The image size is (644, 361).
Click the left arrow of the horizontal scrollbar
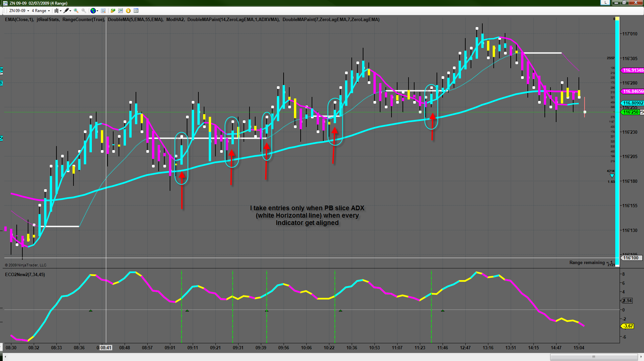click(x=6, y=357)
